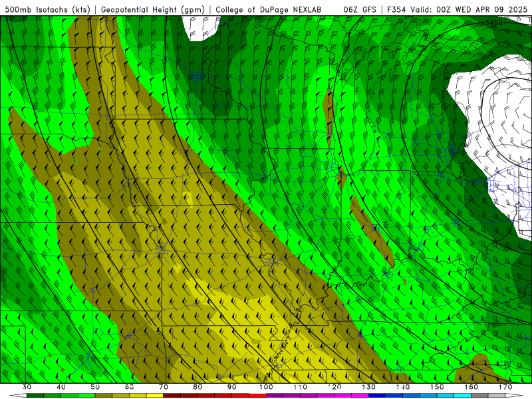Select the dark blue 130–135 kt color bar swatch
Viewport: 532px width, 399px height.
tap(377, 395)
